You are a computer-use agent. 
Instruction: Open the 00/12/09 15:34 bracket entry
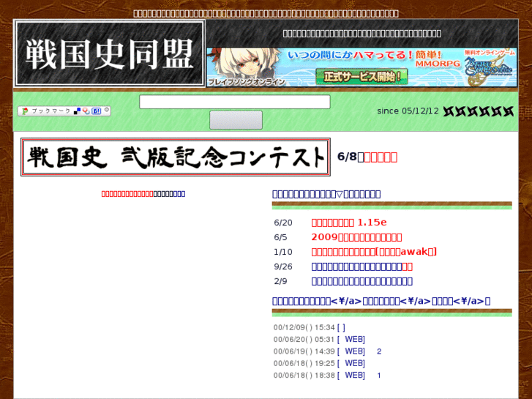tap(341, 327)
